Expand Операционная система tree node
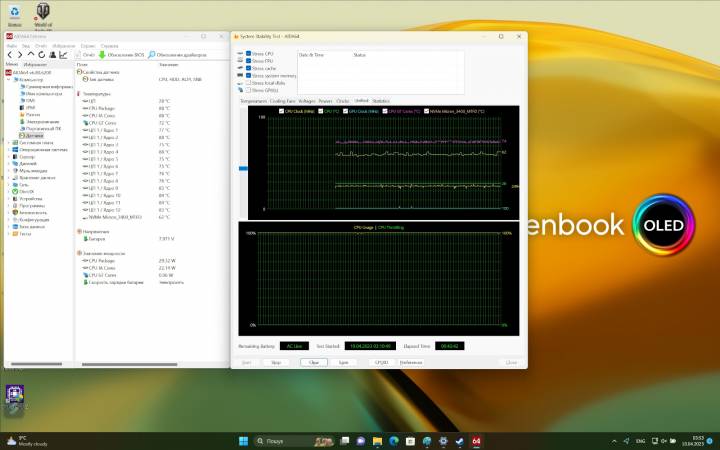 9,150
